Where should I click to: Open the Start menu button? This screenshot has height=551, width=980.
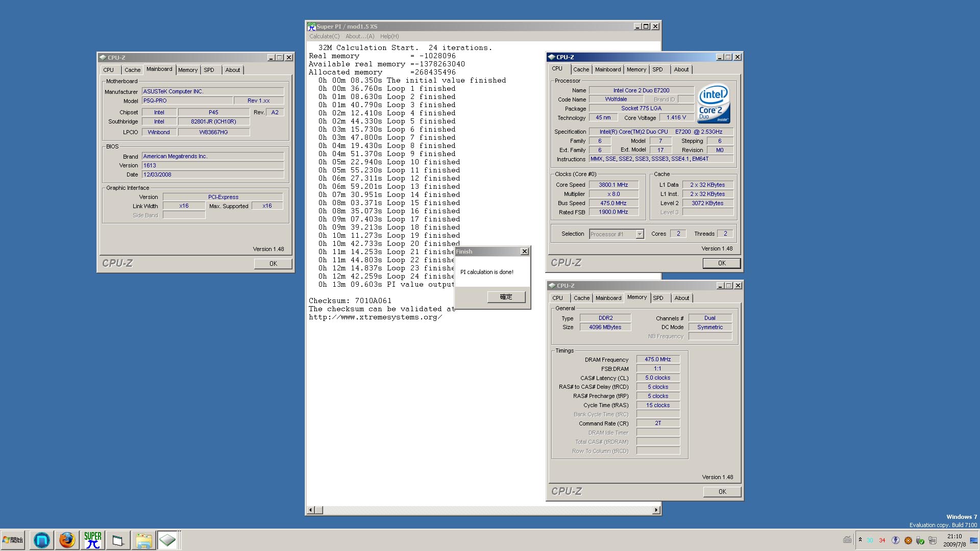coord(13,540)
